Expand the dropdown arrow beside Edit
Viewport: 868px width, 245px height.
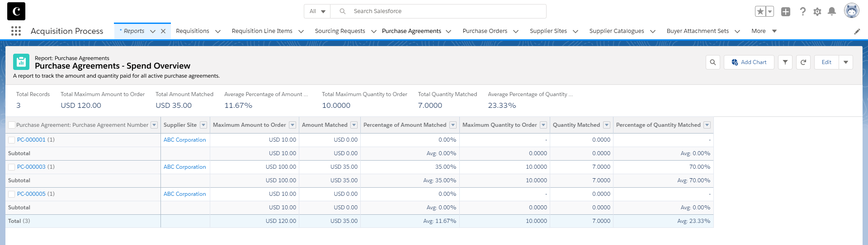tap(845, 62)
